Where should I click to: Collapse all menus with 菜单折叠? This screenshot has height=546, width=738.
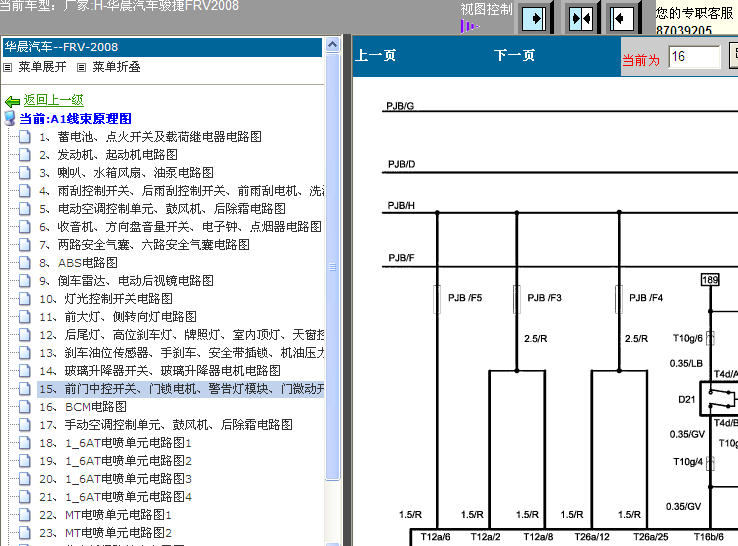click(116, 67)
